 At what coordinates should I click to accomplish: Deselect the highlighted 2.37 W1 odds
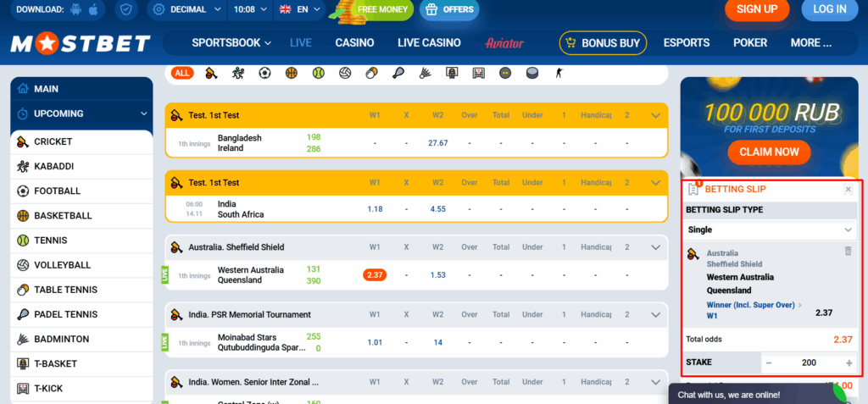[375, 275]
